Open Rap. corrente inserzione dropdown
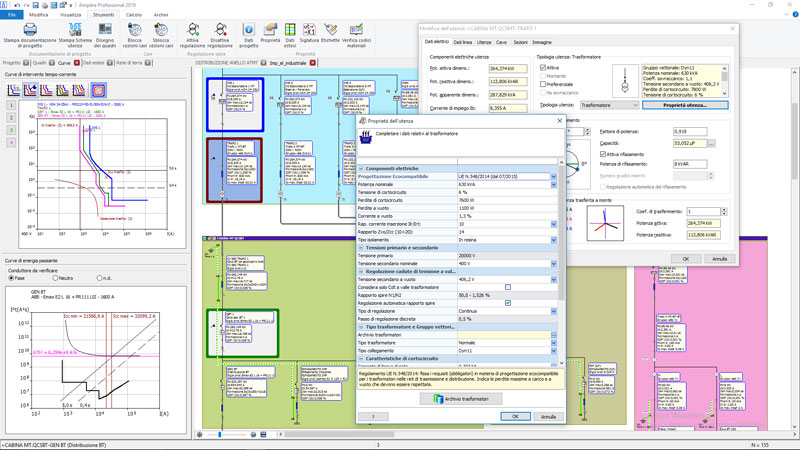Screen dimensions: 800x450 click(x=554, y=224)
